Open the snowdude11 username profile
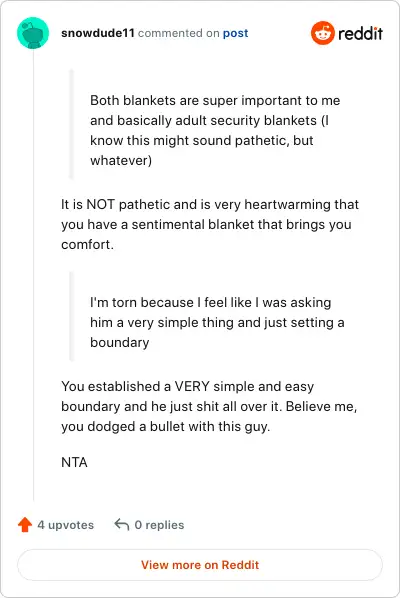 pyautogui.click(x=98, y=33)
